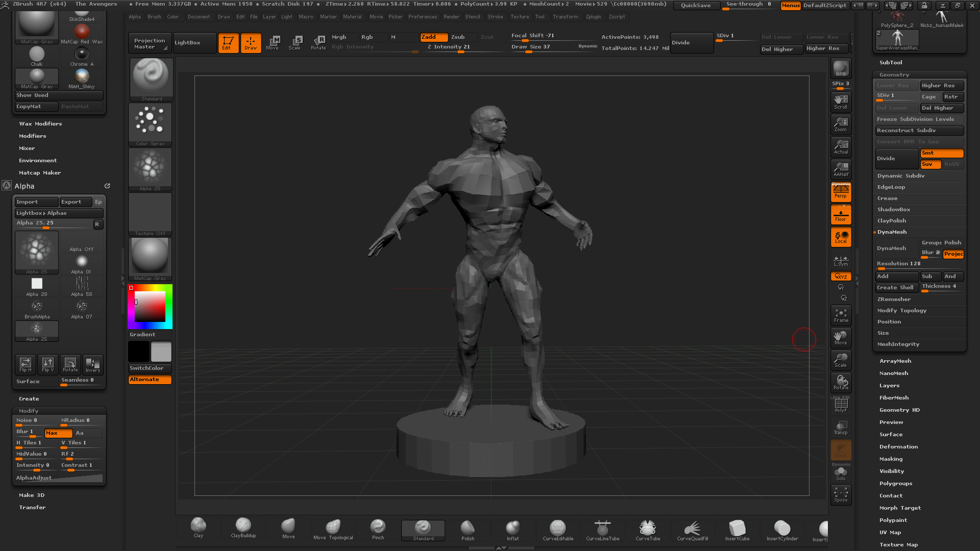Toggle Solo mode

841,472
